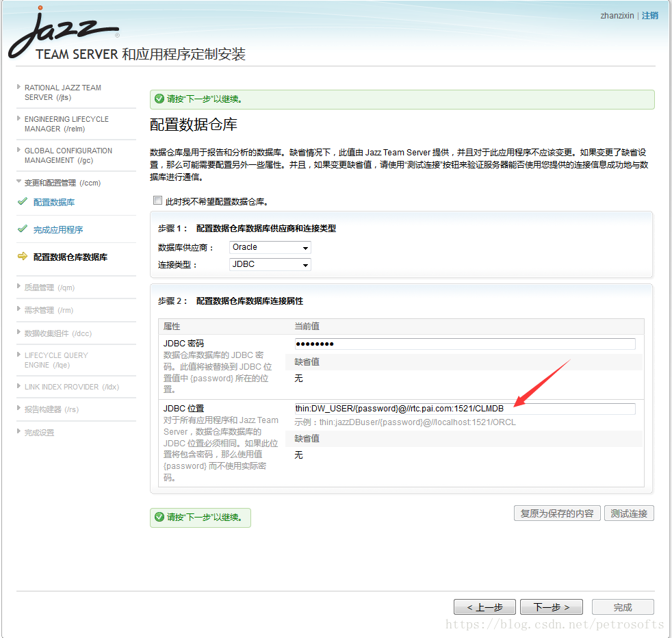Click the success icon in the bottom banner

[x=159, y=517]
